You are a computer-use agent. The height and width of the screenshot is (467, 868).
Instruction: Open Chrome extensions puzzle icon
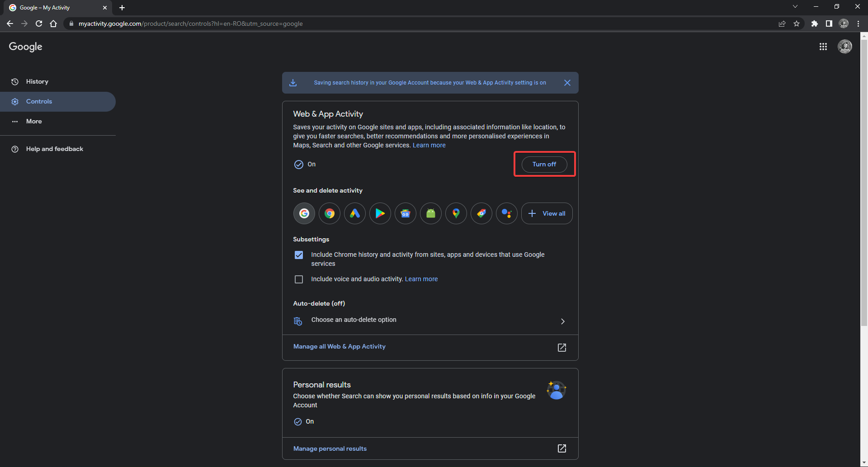coord(815,24)
